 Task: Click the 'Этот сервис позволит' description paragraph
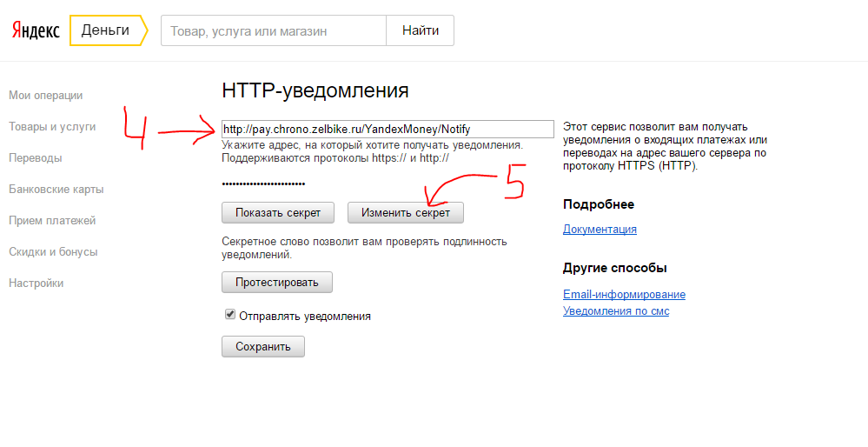coord(665,146)
